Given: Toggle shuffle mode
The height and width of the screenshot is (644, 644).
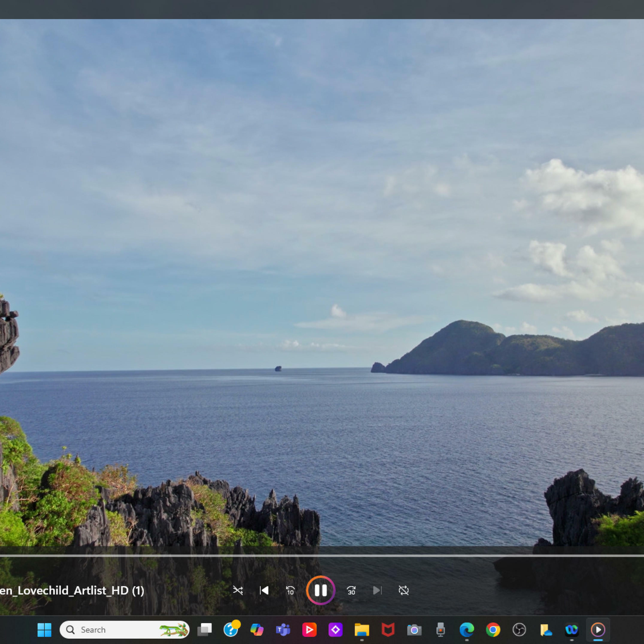Looking at the screenshot, I should 238,591.
